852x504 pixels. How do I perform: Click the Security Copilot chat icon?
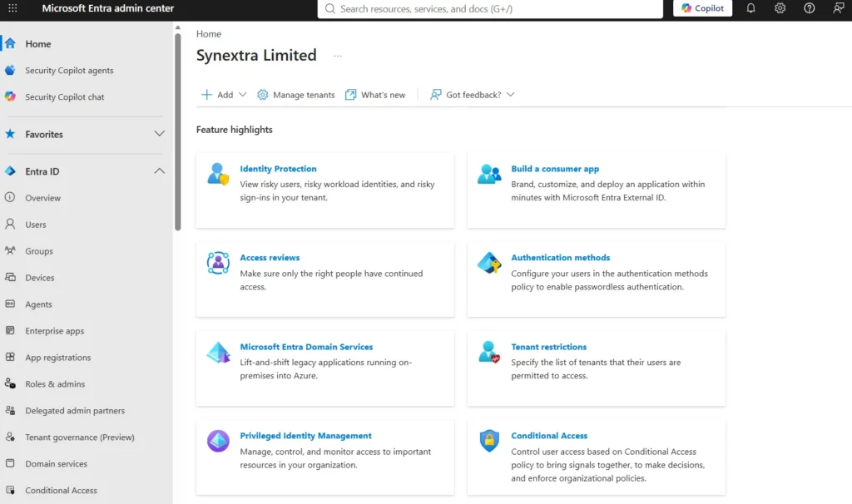tap(10, 96)
